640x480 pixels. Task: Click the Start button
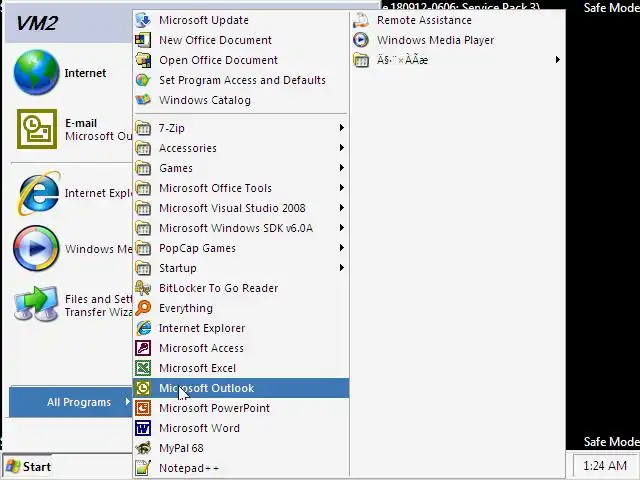click(x=27, y=466)
